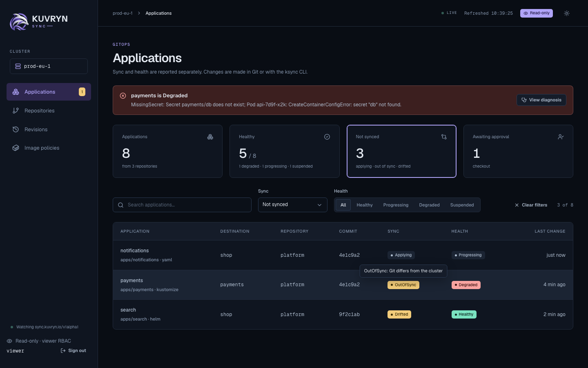The width and height of the screenshot is (588, 368).
Task: Select the Not synced summary card
Action: [401, 151]
